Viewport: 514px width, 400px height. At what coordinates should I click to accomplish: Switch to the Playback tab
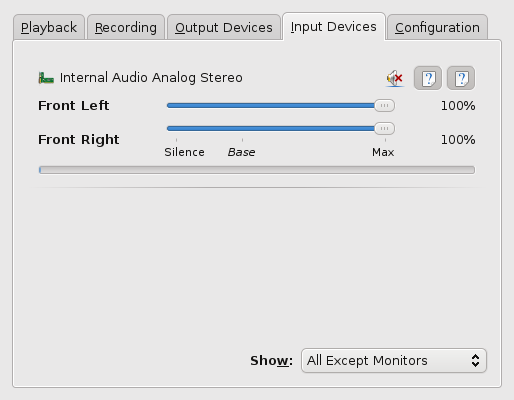pos(49,27)
